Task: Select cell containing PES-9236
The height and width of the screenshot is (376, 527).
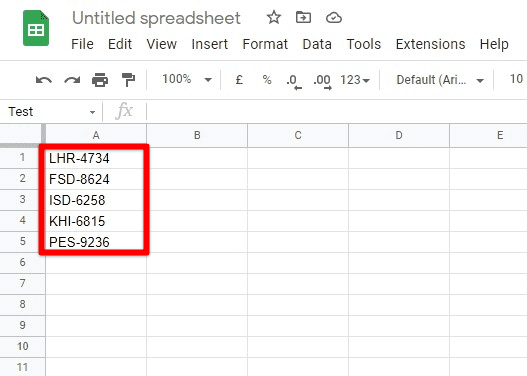Action: point(96,242)
